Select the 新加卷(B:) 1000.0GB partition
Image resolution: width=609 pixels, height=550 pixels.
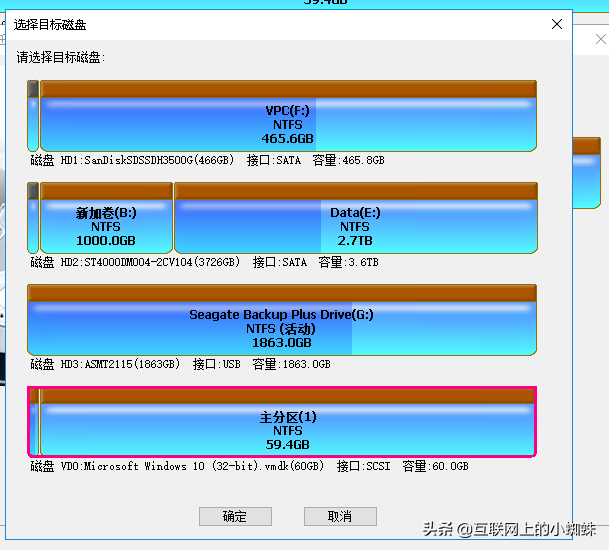pos(106,218)
